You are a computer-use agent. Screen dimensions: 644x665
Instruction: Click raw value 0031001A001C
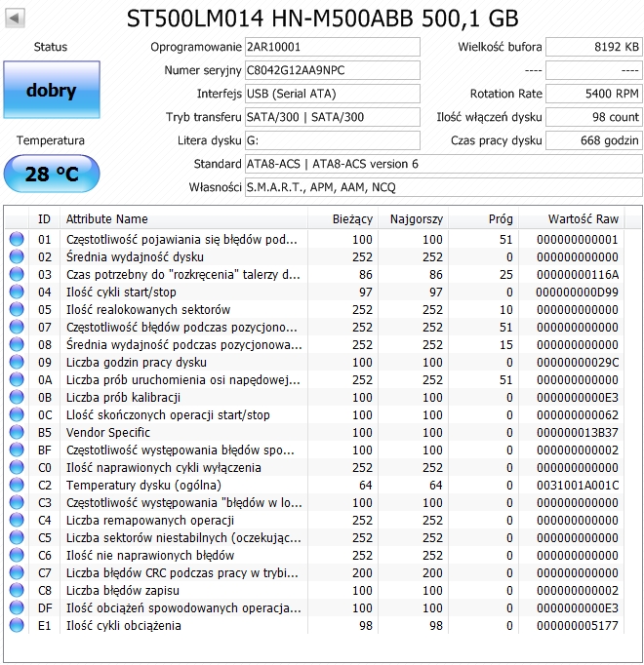pos(578,486)
